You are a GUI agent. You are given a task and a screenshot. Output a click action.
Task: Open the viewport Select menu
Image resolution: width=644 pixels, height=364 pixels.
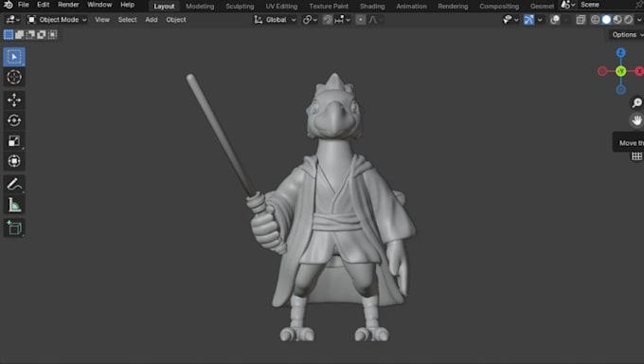127,20
